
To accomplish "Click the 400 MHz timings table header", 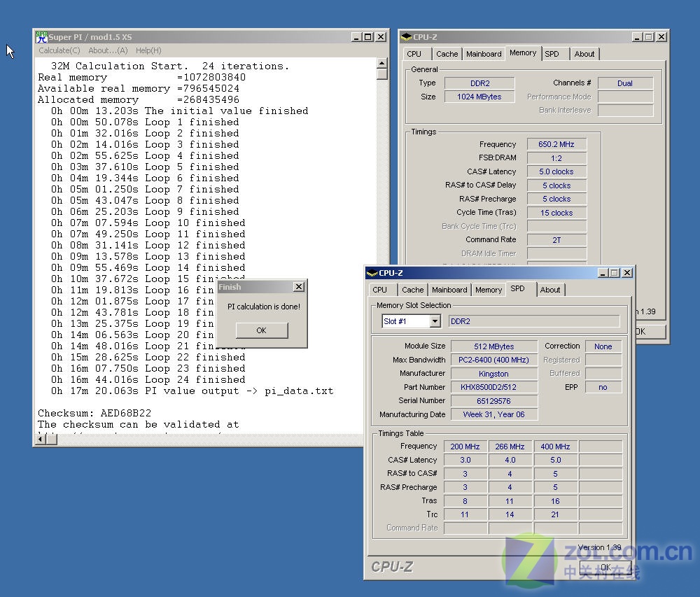I will 555,447.
